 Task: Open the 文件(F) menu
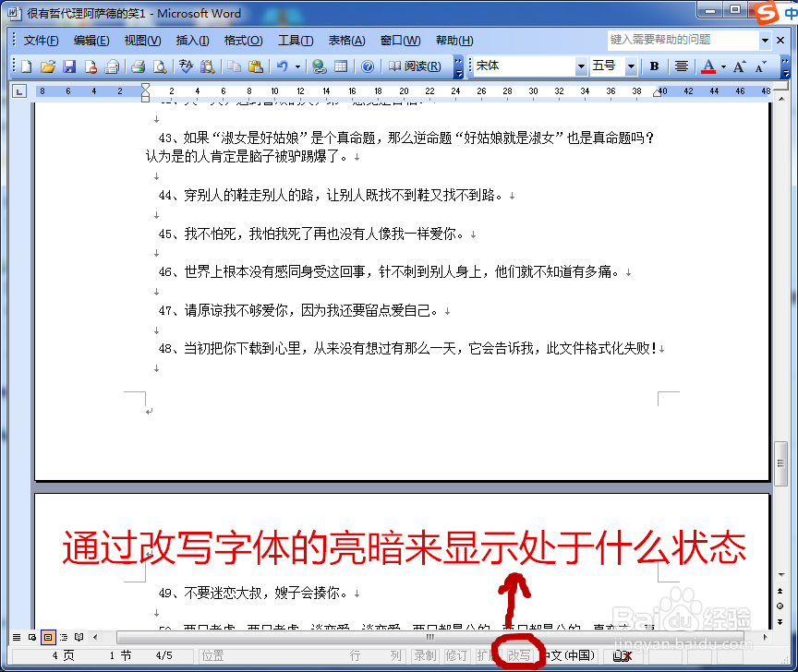pos(41,41)
